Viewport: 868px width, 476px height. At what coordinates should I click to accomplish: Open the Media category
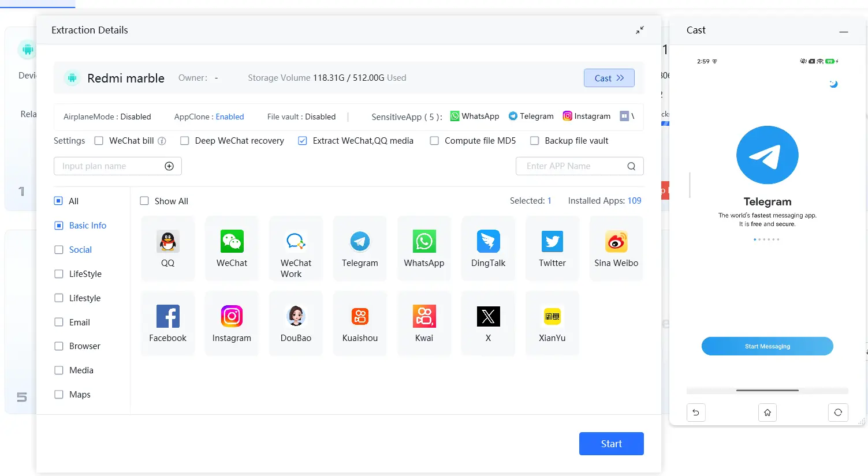(81, 370)
